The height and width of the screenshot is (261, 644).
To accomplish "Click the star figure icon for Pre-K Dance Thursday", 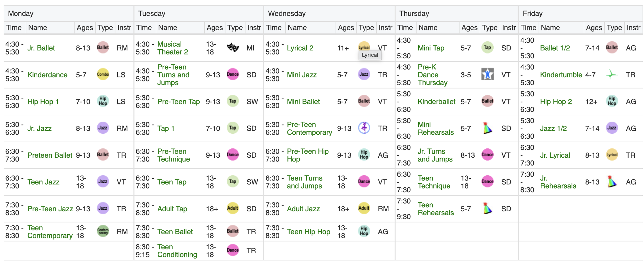I will pyautogui.click(x=487, y=74).
